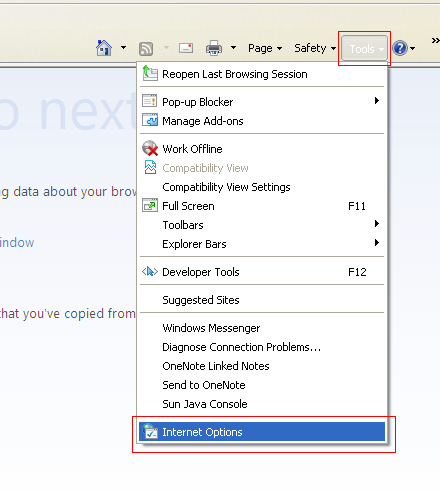
Task: Click the Manage Add-ons icon
Action: (x=150, y=120)
